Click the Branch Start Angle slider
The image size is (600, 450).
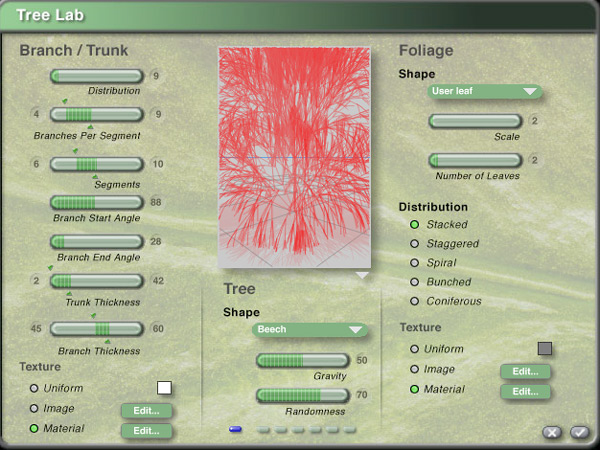(97, 202)
